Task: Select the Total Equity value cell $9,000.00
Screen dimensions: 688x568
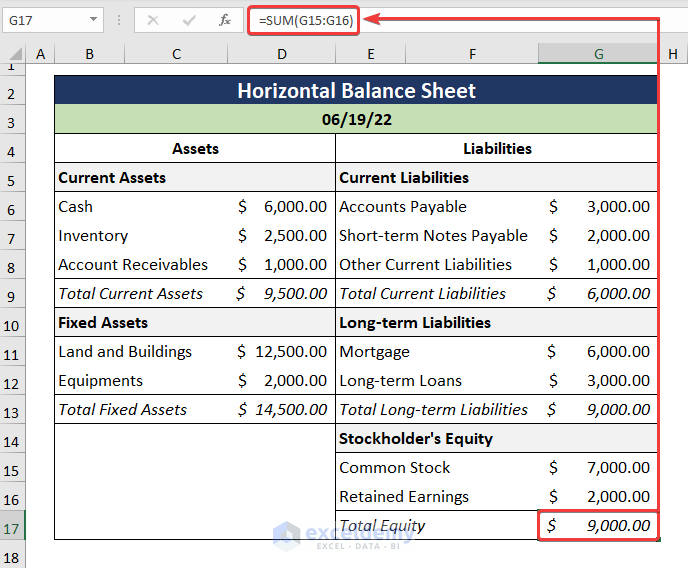Action: click(x=598, y=526)
